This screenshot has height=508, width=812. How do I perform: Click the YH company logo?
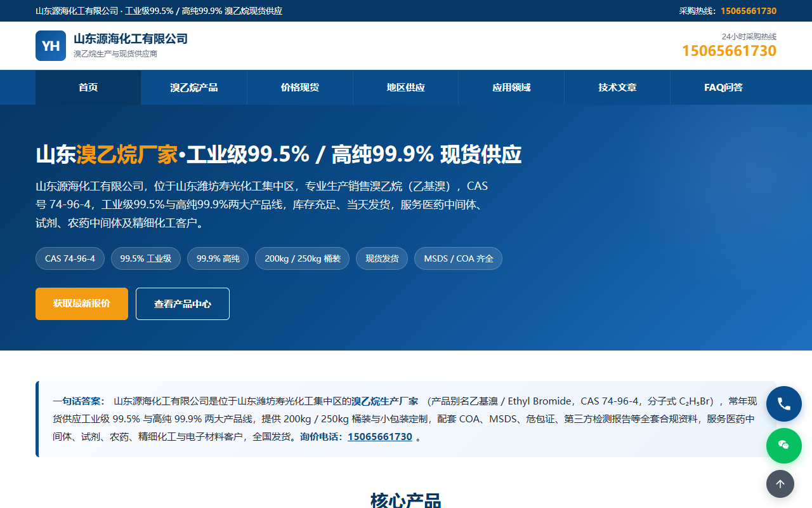pos(51,46)
